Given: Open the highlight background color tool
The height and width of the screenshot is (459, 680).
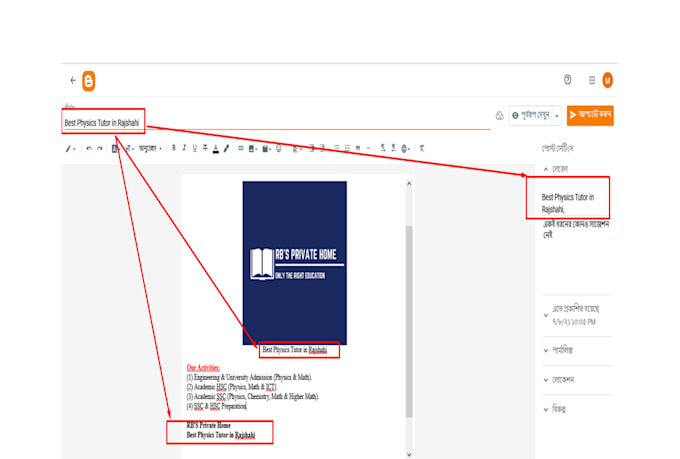Looking at the screenshot, I should [226, 148].
